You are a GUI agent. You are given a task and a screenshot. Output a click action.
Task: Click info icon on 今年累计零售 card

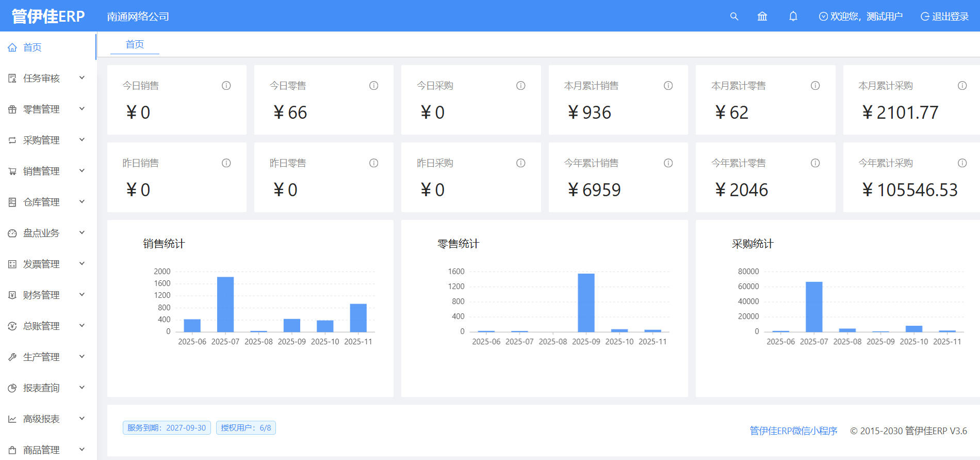pos(815,163)
